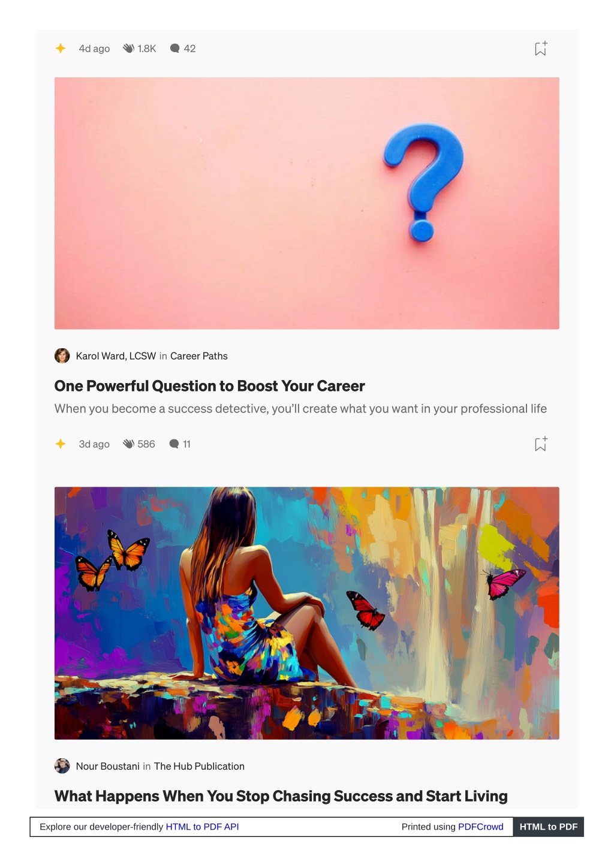Open One Powerful Question to Boost Your Career

[x=210, y=386]
